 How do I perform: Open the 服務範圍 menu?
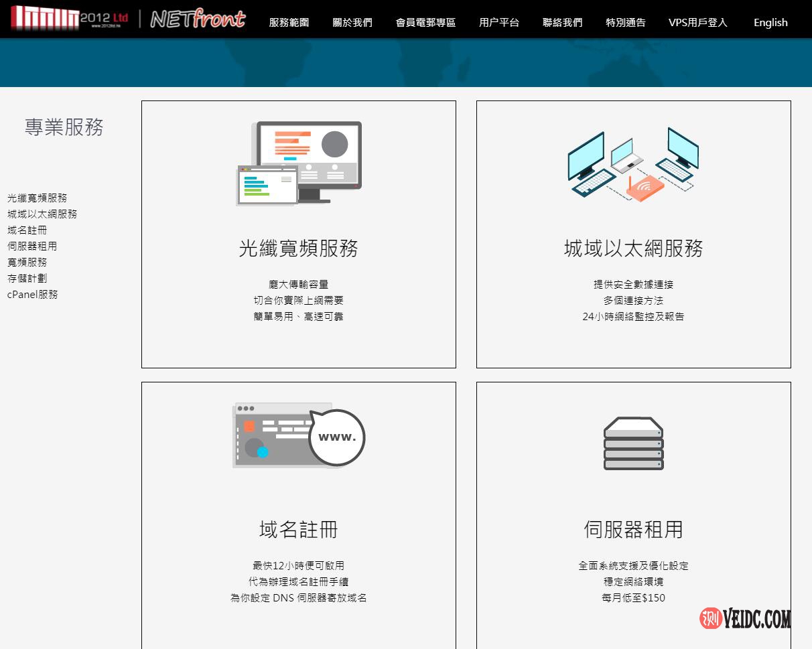point(288,22)
